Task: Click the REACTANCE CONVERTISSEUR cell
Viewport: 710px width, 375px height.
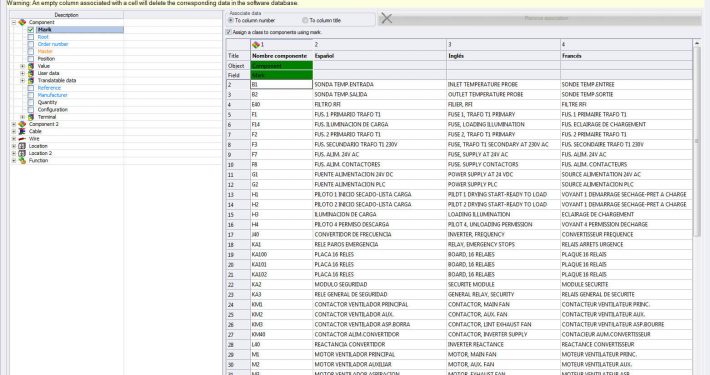Action: point(626,344)
